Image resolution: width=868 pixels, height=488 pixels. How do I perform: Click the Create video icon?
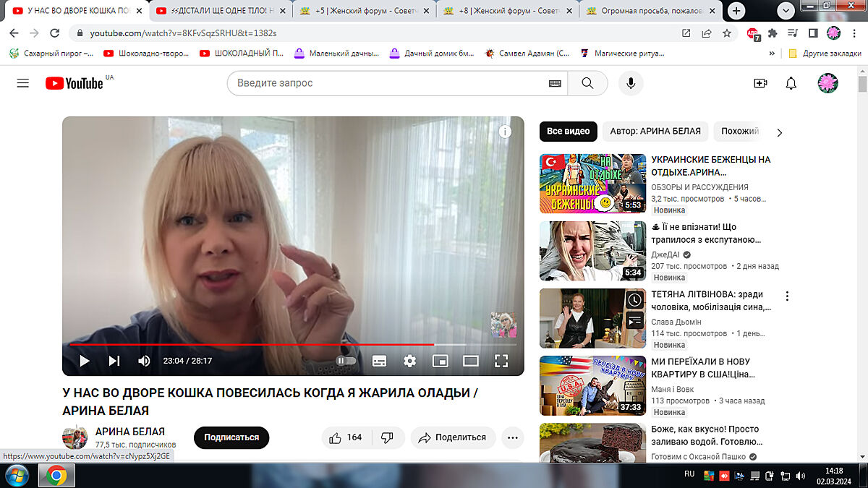(760, 83)
